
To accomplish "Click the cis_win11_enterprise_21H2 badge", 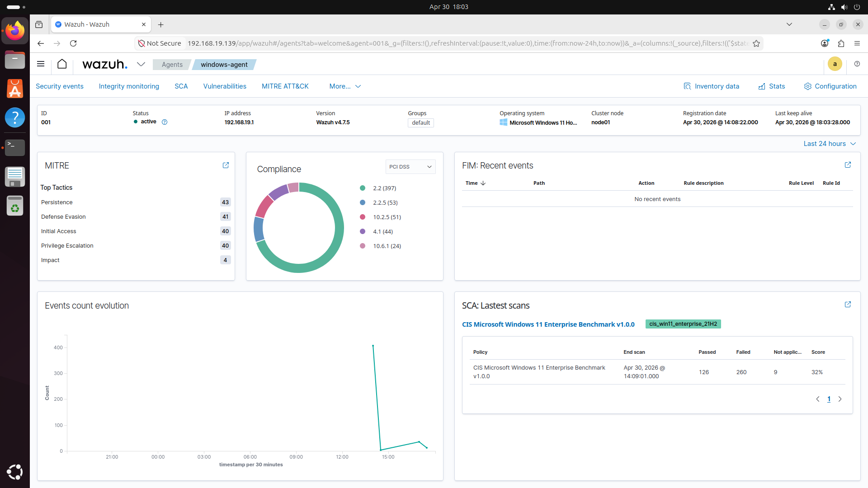I will pos(683,324).
